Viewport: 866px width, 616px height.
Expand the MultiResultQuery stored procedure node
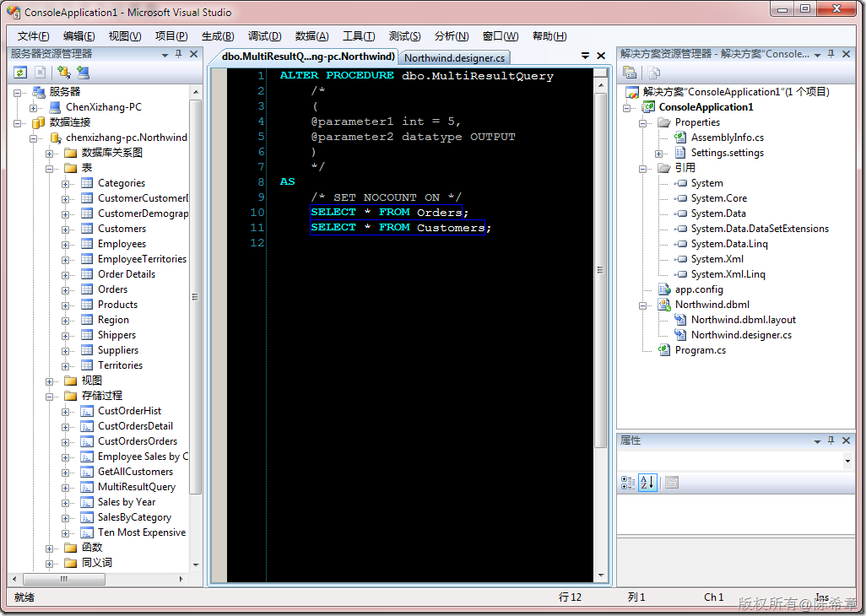pos(65,488)
